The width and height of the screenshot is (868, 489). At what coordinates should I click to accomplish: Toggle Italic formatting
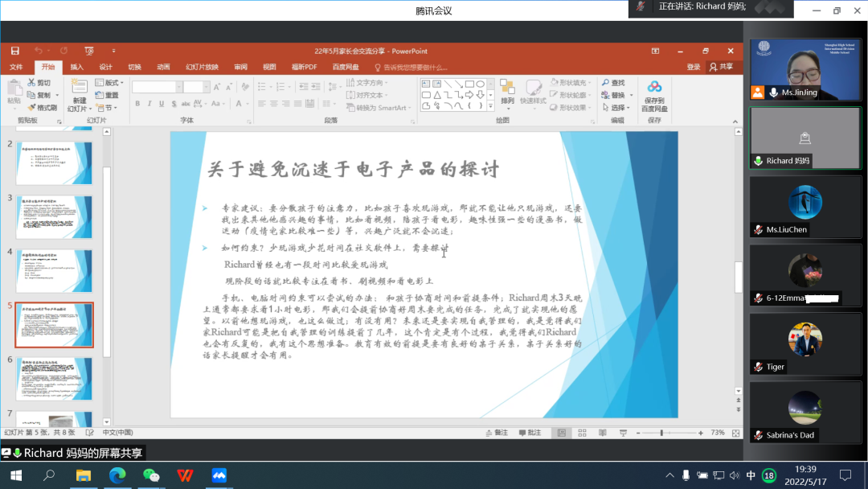point(149,104)
